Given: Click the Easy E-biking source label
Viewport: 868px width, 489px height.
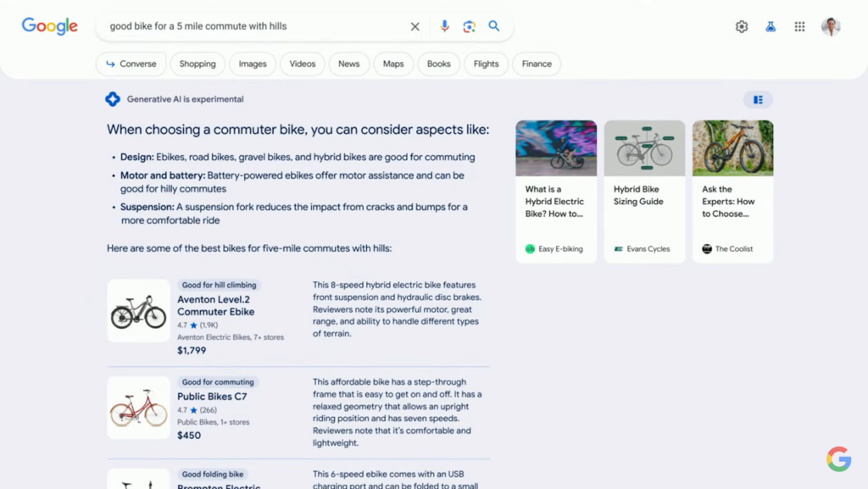Looking at the screenshot, I should tap(554, 249).
